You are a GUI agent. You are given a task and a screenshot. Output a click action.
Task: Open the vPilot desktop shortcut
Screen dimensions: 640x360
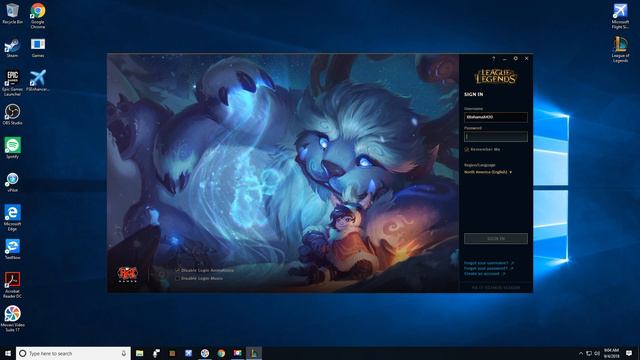tap(12, 182)
